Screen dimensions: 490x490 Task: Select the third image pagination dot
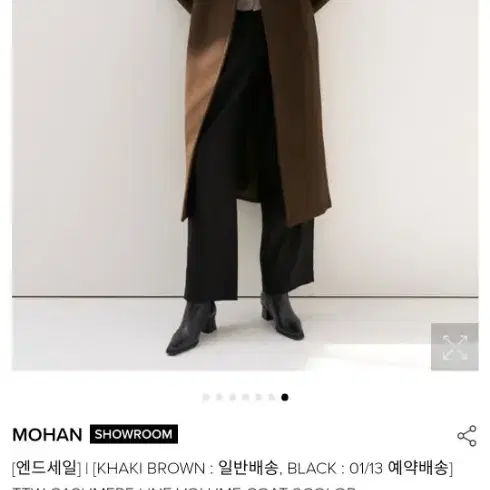pos(232,397)
